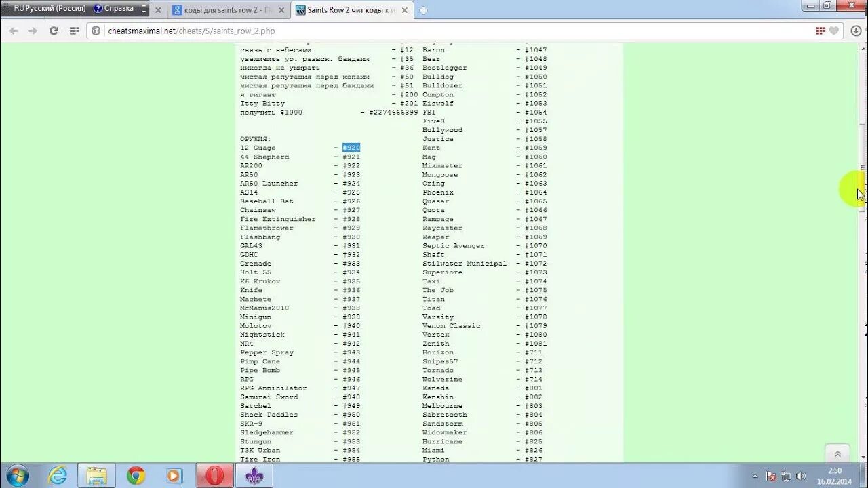Click 'McManus2010' weapon name
This screenshot has height=488, width=868.
(x=264, y=308)
